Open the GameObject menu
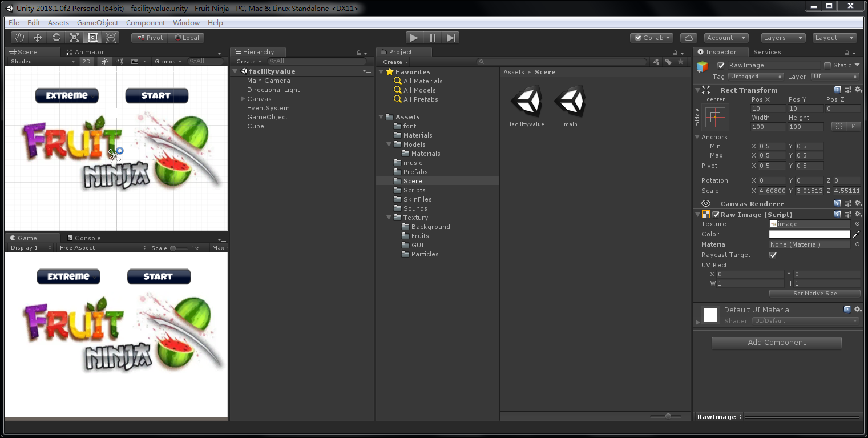 98,23
